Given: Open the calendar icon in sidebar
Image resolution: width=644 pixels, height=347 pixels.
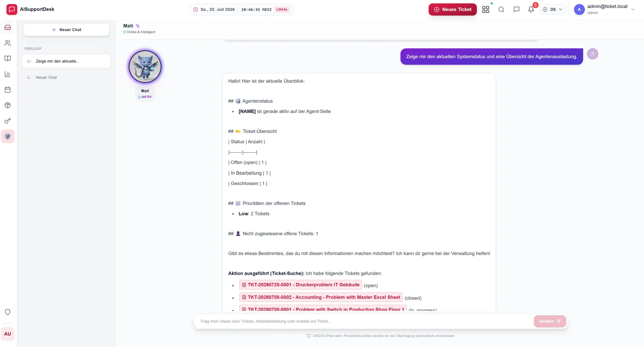Looking at the screenshot, I should 8,90.
